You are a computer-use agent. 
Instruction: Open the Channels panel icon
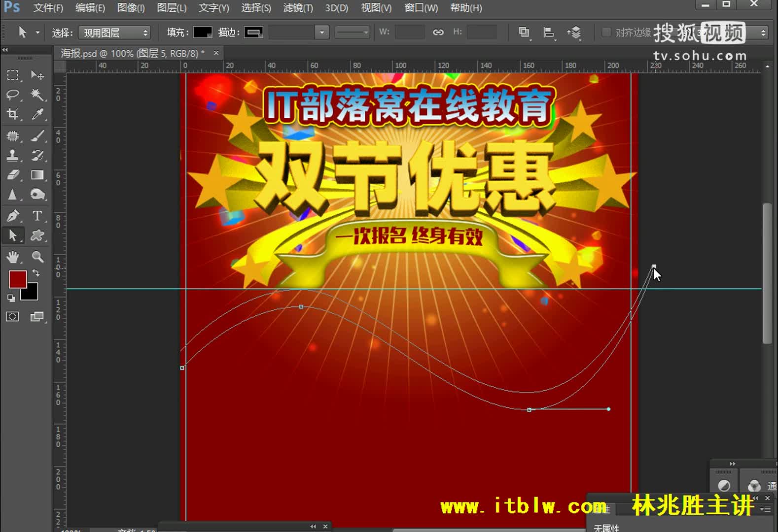(x=754, y=486)
